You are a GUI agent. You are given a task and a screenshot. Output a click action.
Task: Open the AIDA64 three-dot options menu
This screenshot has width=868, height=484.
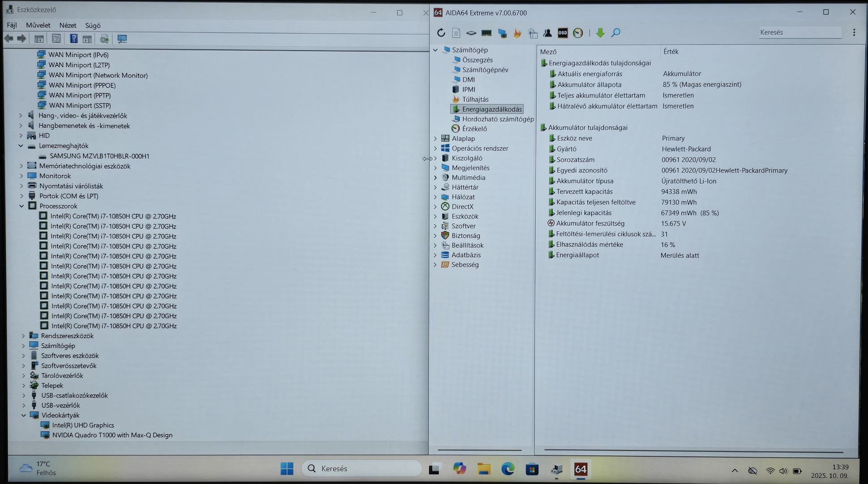tap(854, 32)
